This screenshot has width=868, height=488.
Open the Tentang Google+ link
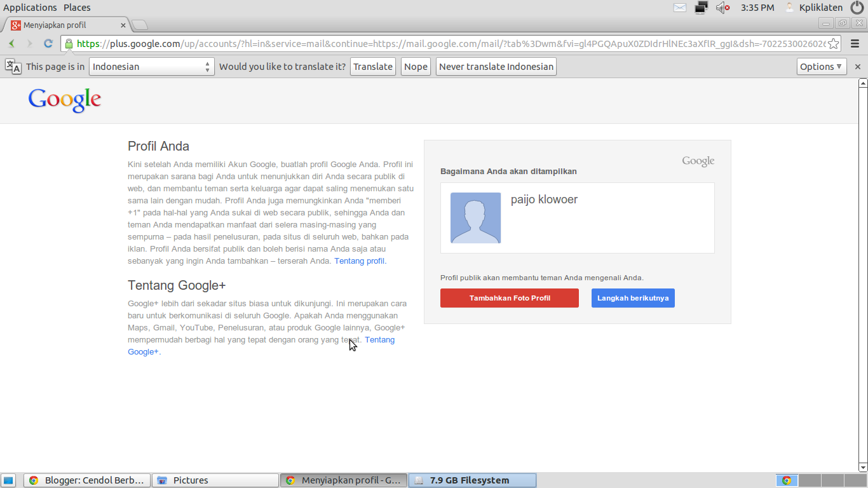click(380, 340)
